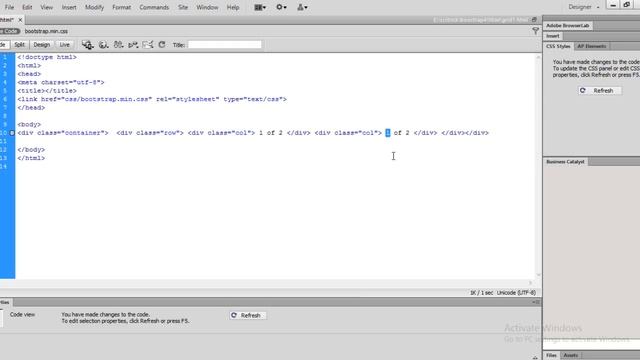Open the File menu
Image resolution: width=640 pixels, height=360 pixels.
click(x=9, y=7)
